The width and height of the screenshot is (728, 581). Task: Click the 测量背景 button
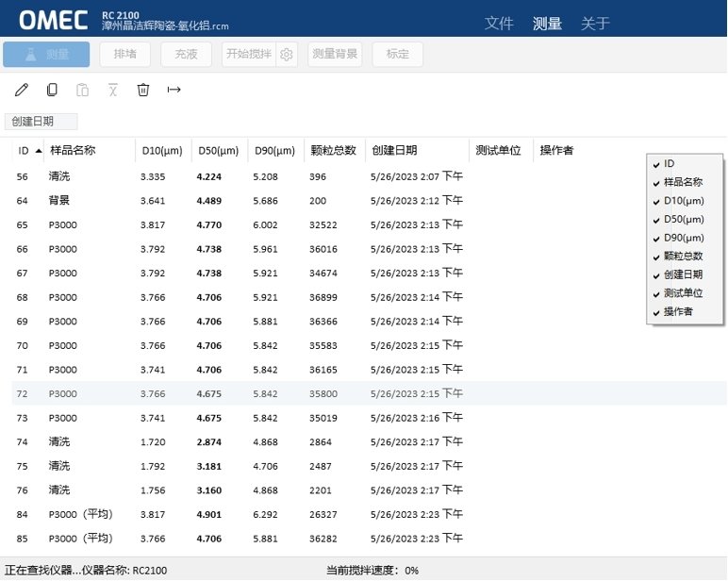(x=335, y=55)
